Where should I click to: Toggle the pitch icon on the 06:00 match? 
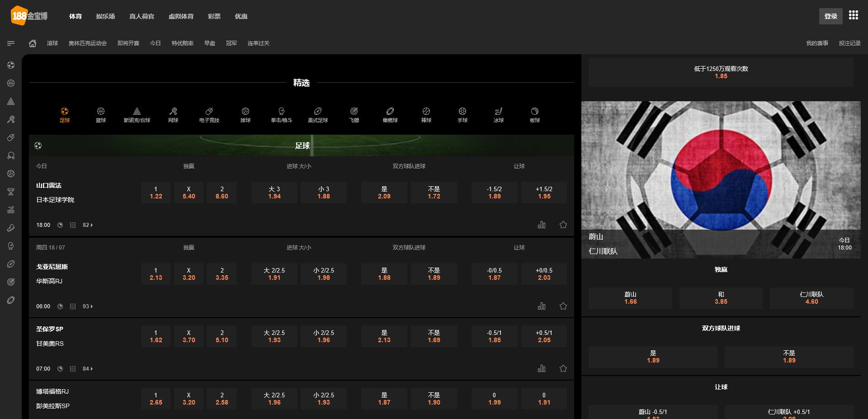(73, 306)
